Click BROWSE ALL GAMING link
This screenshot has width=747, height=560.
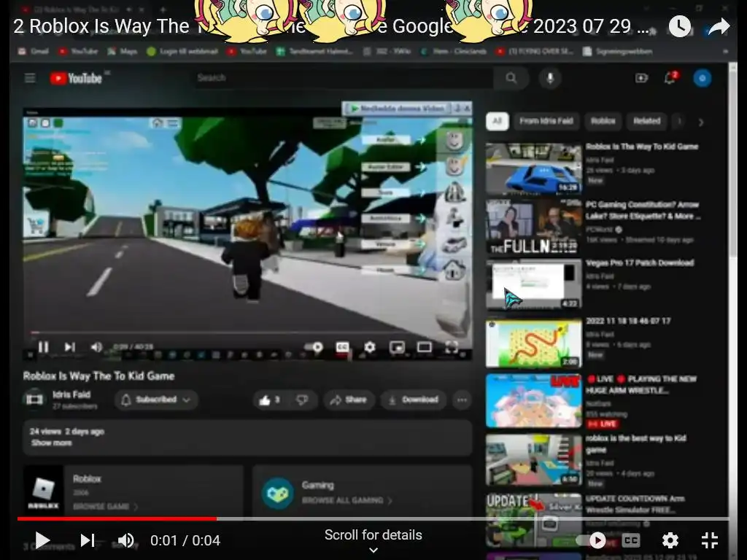347,500
